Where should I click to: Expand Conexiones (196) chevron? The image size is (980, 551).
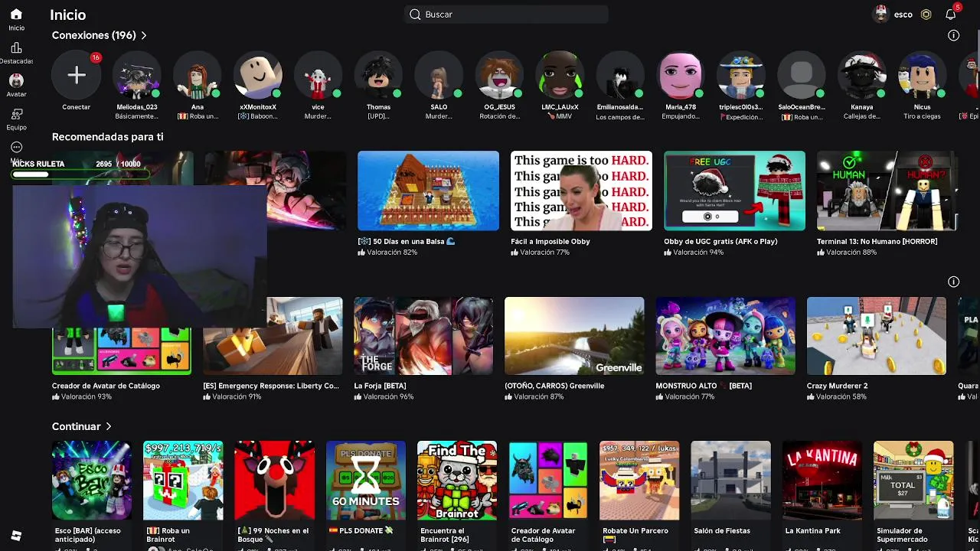(143, 35)
